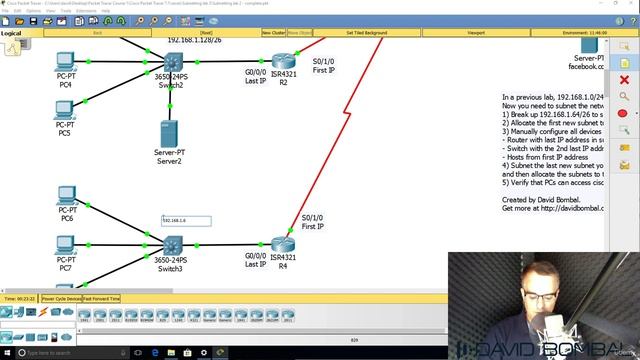The height and width of the screenshot is (360, 640).
Task: Open the Edit menu
Action: coord(18,11)
